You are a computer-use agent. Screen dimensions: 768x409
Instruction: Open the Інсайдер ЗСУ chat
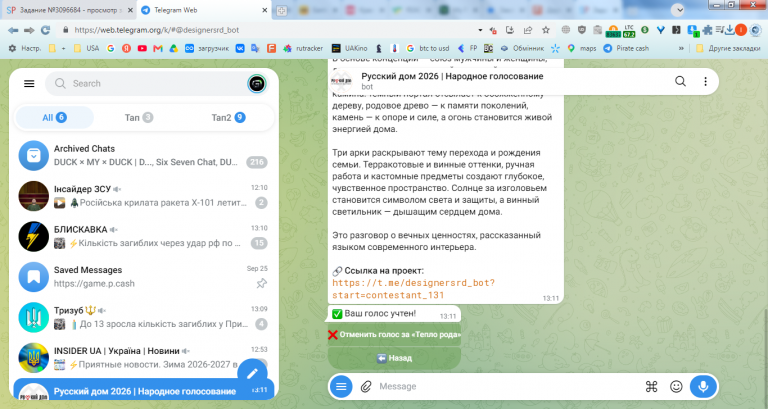coord(144,196)
